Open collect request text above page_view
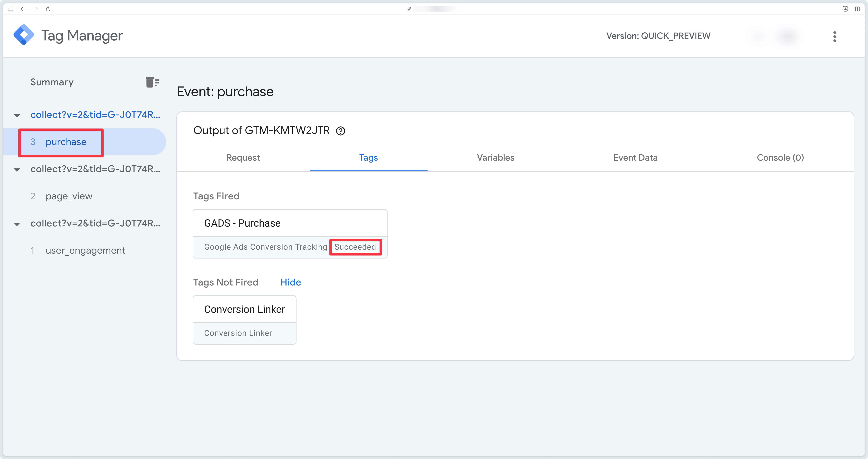Screen dimensions: 868x459 pyautogui.click(x=95, y=169)
